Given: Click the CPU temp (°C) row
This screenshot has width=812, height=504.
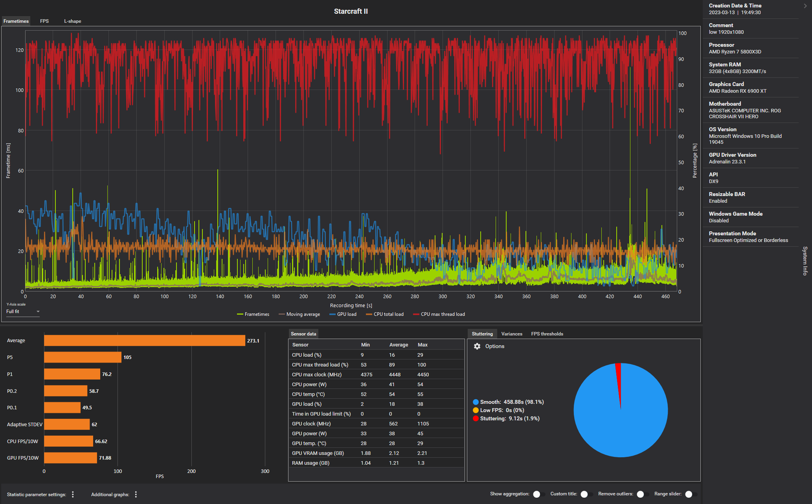Looking at the screenshot, I should [376, 394].
